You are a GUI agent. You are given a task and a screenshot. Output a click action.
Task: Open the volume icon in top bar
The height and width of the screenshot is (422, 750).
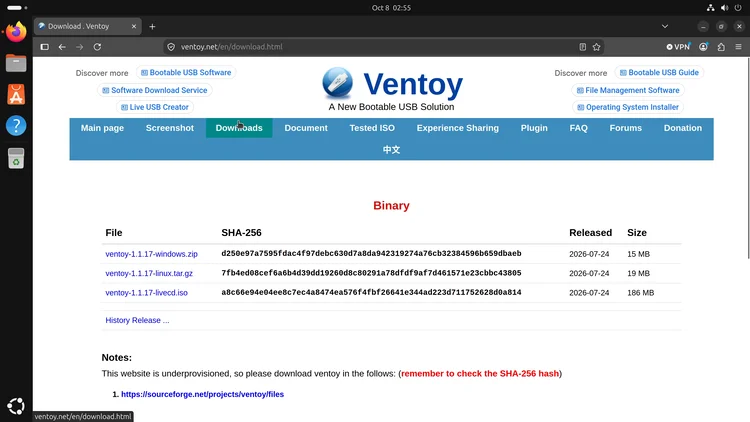click(x=725, y=8)
